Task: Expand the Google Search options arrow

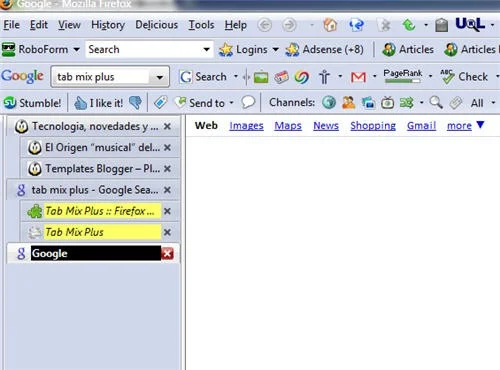Action: point(236,77)
